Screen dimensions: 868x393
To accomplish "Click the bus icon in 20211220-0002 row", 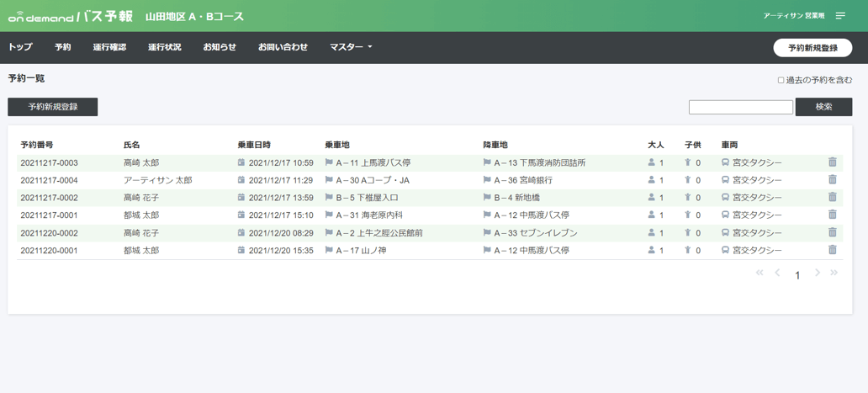I will coord(725,232).
